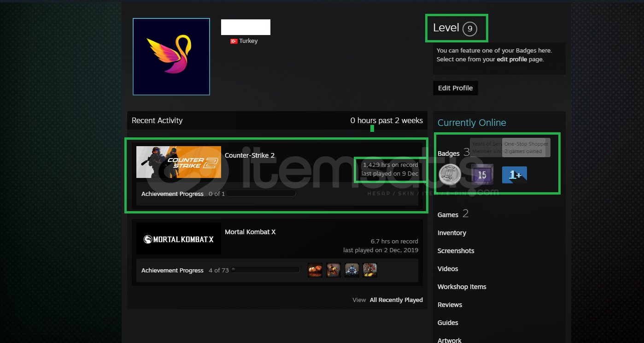Navigate to Workshop Items

pos(462,287)
